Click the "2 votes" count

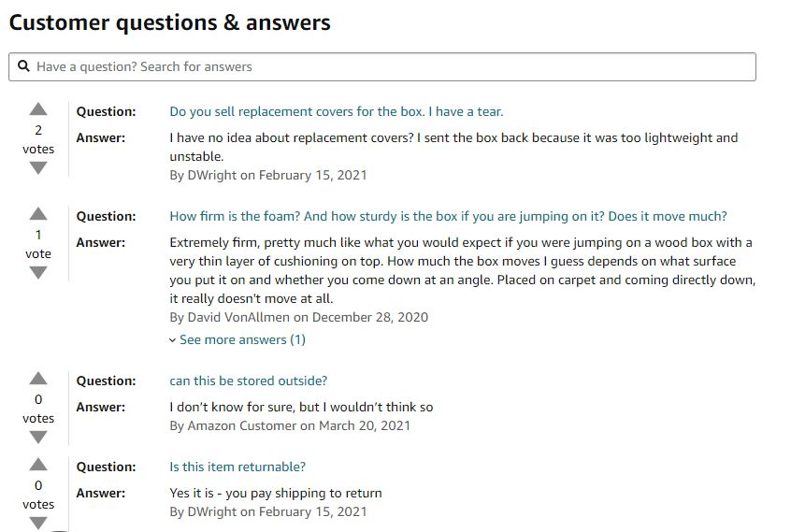(x=38, y=139)
